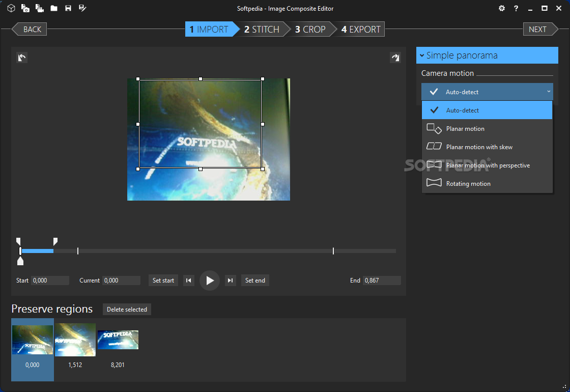
Task: Go to the 4 EXPORT step
Action: point(361,29)
